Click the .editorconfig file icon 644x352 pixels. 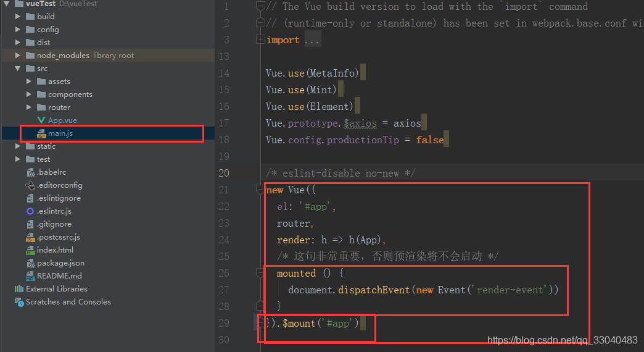point(30,185)
